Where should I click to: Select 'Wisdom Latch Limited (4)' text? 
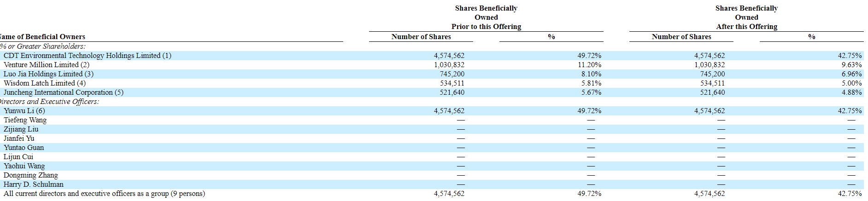click(x=45, y=83)
